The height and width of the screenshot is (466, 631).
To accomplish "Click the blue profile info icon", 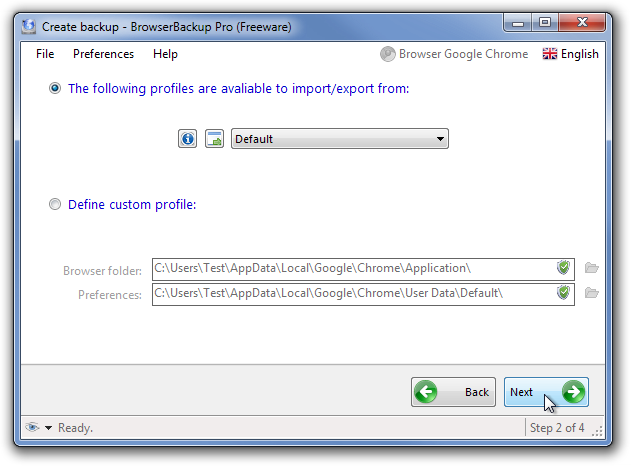I will 187,139.
